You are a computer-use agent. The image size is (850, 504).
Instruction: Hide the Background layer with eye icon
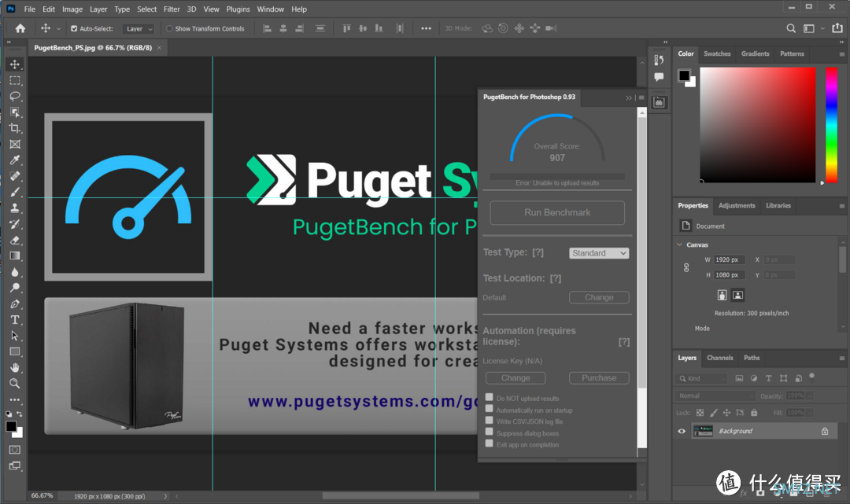coord(682,432)
